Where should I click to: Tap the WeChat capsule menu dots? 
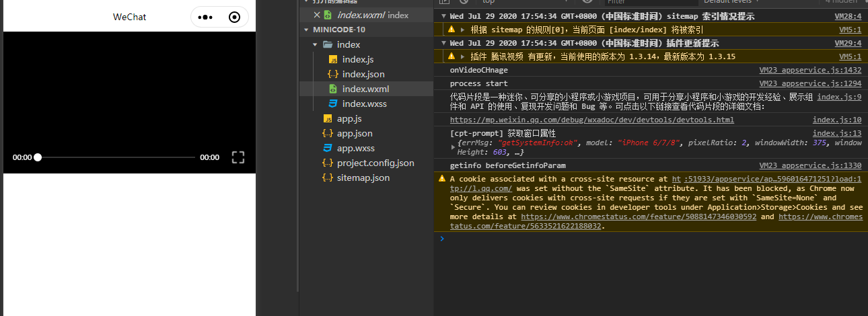coord(206,17)
